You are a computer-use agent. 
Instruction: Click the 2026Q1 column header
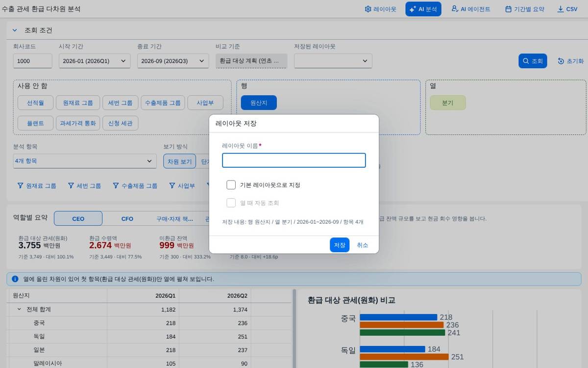143,296
